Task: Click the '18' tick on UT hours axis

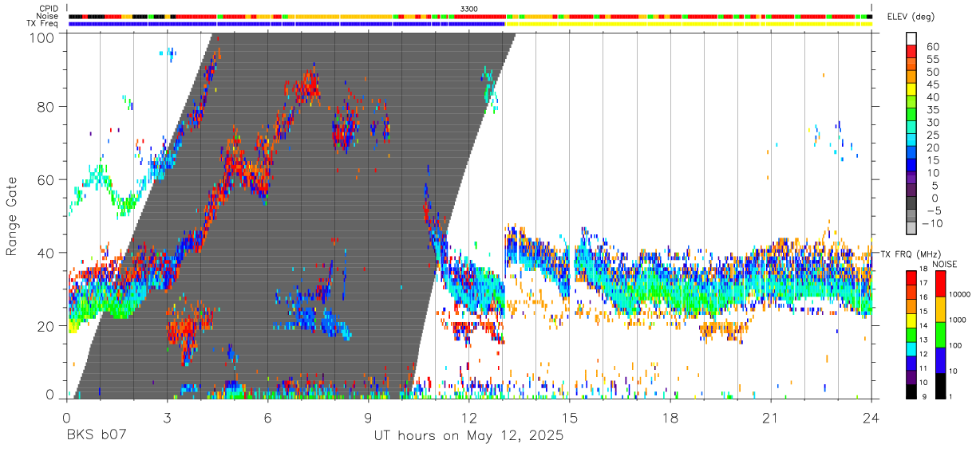Action: pyautogui.click(x=670, y=417)
